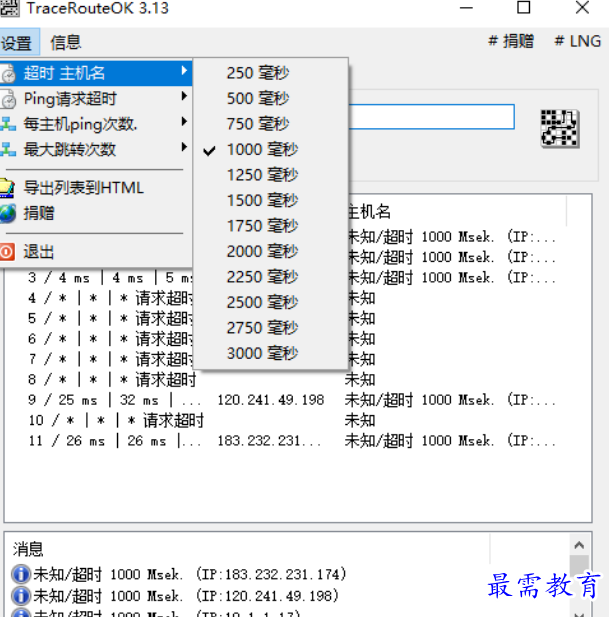Select hop row 11 with 183.232.231...
Screen dimensions: 609x617
(297, 441)
